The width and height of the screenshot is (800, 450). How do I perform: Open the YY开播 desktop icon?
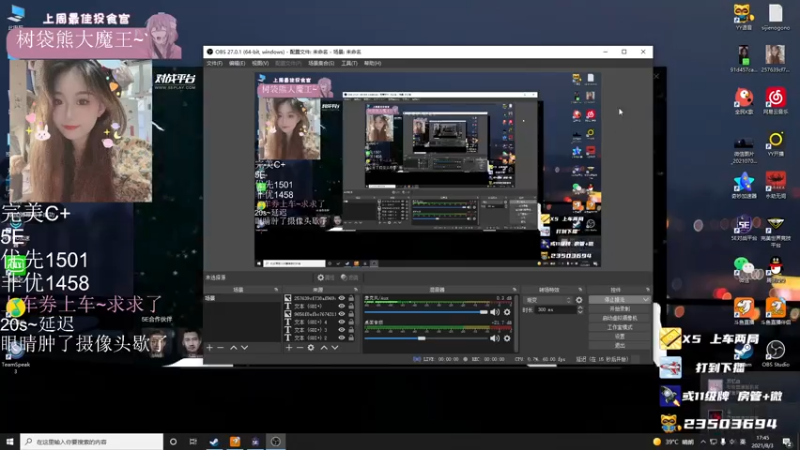click(x=776, y=143)
